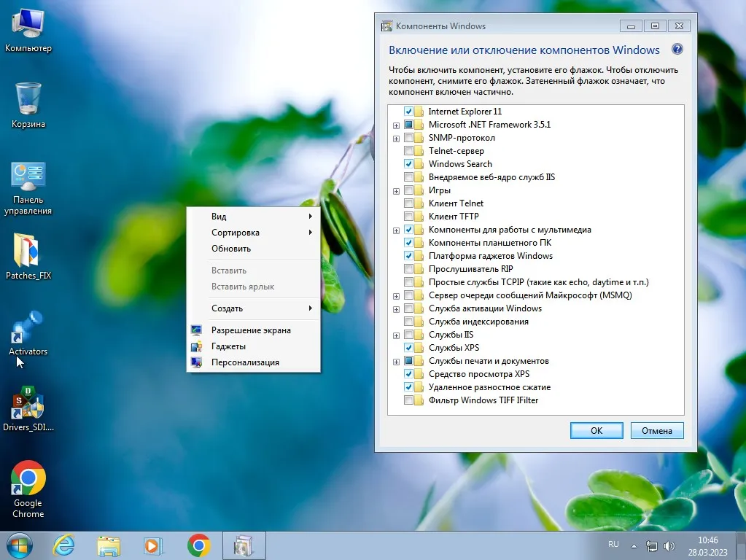This screenshot has width=746, height=560.
Task: Open Windows Explorer from taskbar
Action: (x=109, y=545)
